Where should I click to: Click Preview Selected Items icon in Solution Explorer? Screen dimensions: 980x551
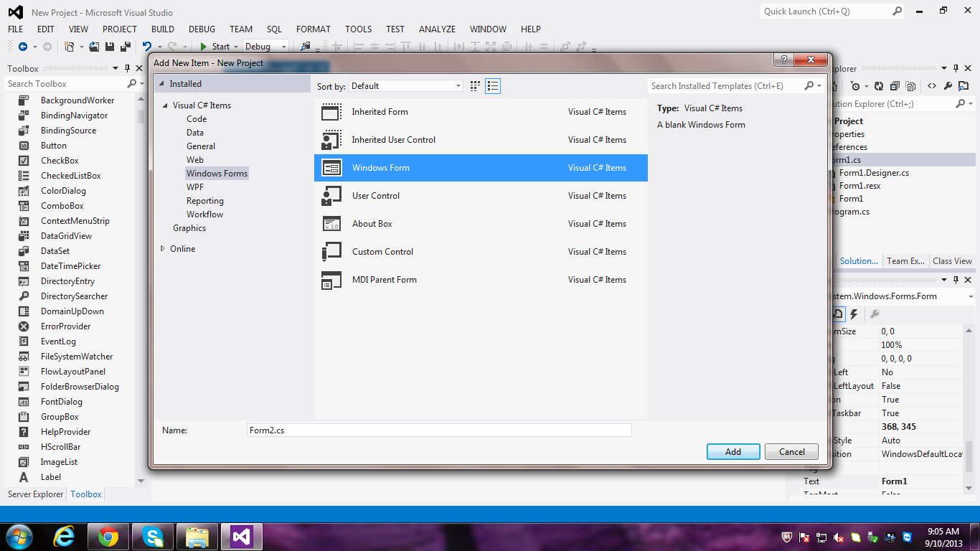(963, 86)
